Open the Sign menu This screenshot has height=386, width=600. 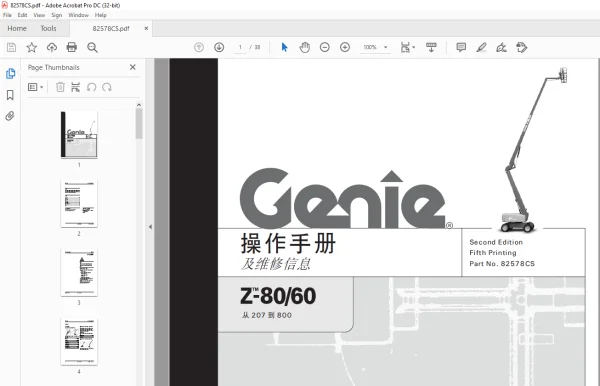pos(57,15)
